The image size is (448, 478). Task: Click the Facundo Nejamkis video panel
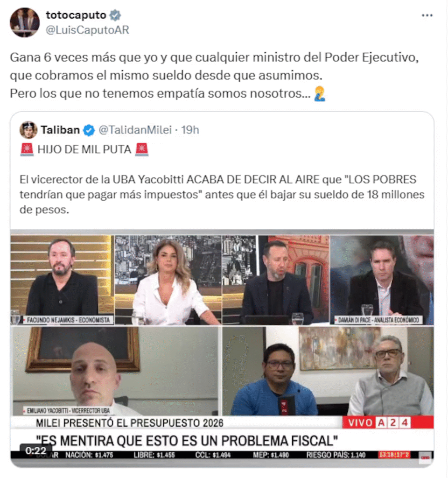tap(62, 280)
